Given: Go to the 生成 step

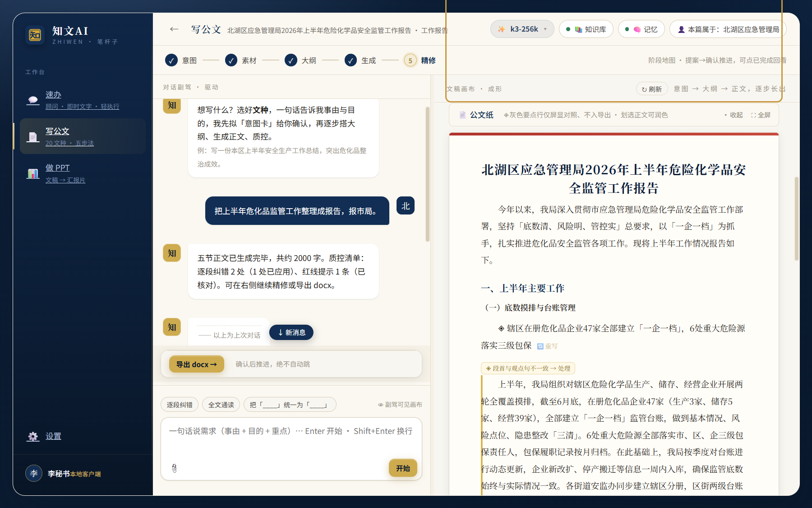Looking at the screenshot, I should pyautogui.click(x=360, y=61).
